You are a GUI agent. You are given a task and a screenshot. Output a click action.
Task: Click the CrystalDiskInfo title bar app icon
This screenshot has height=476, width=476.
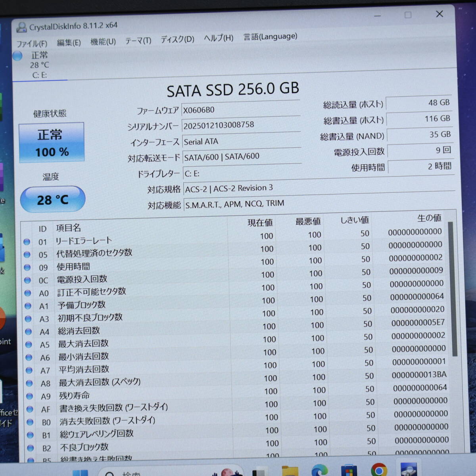(21, 27)
